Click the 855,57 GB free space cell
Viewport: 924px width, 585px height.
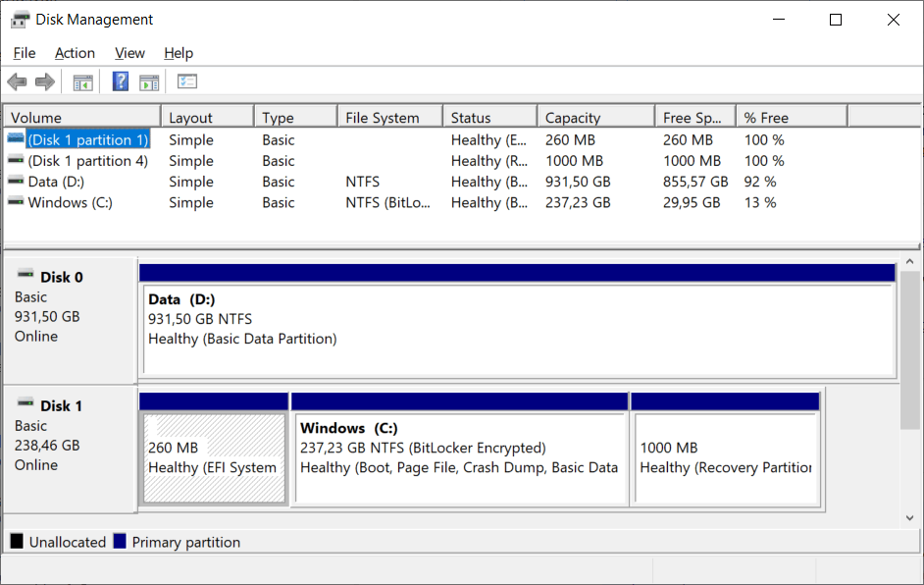point(695,182)
